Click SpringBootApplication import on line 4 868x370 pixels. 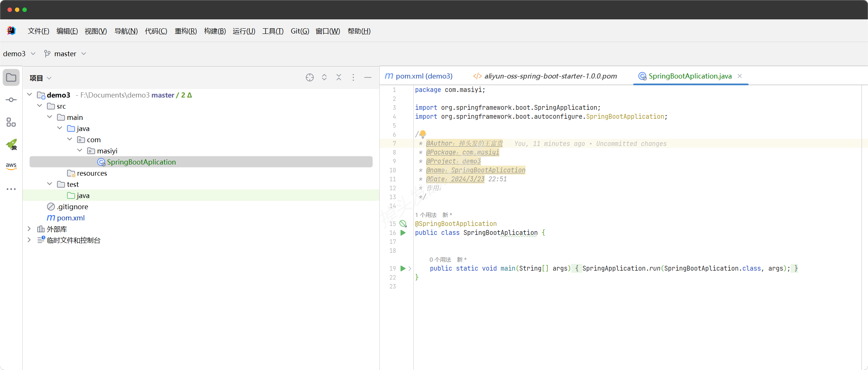[625, 117]
